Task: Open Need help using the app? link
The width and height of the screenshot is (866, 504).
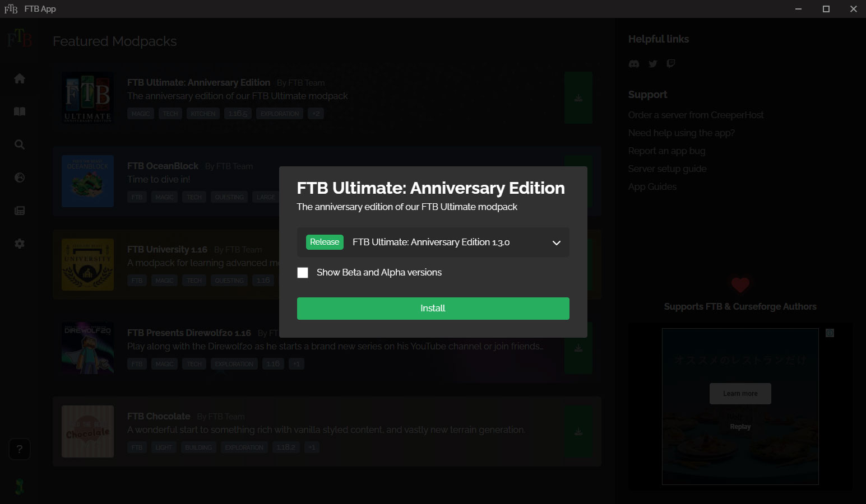Action: point(681,133)
